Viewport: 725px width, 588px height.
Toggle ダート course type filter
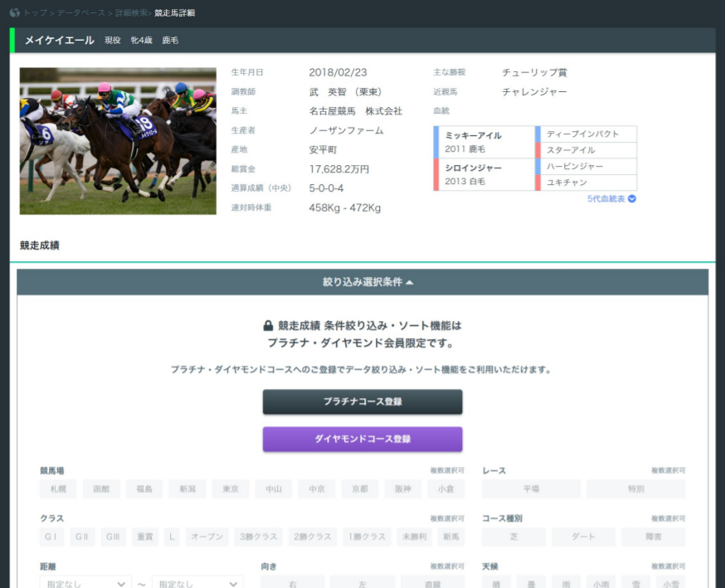[x=583, y=537]
